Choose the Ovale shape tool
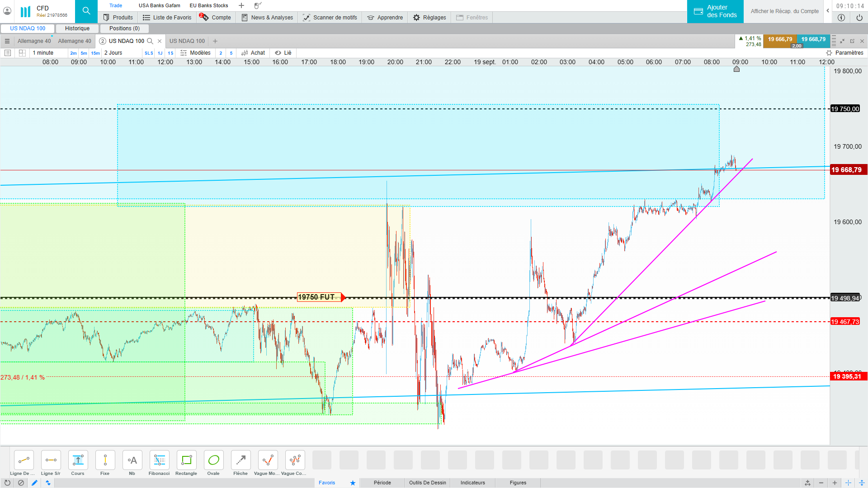 pyautogui.click(x=213, y=460)
